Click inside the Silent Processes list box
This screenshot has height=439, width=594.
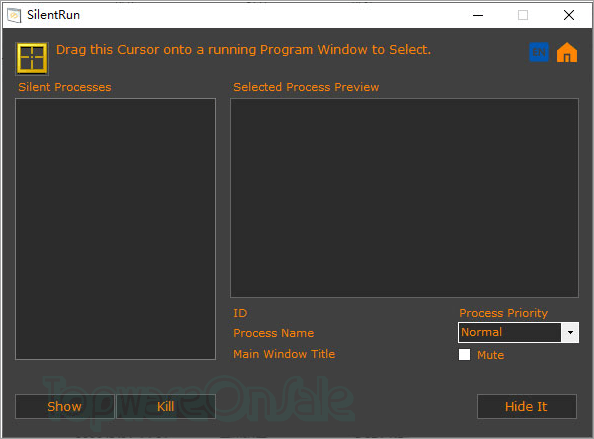pos(116,229)
